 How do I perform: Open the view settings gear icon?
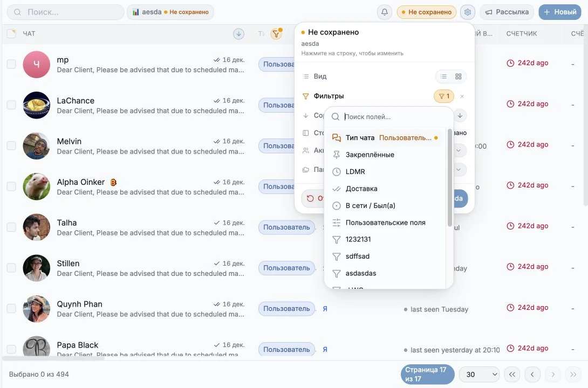[x=468, y=12]
